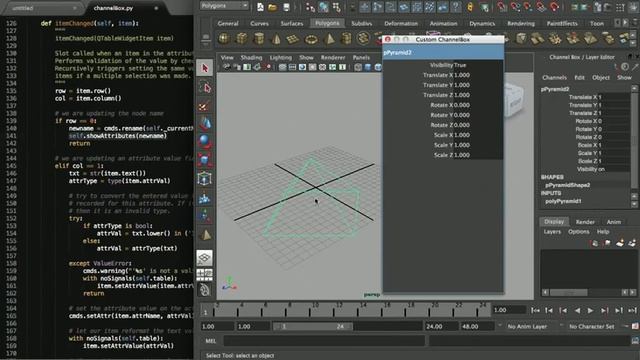Create a polygon pipe from shelf
This screenshot has width=640, height=360.
[346, 39]
